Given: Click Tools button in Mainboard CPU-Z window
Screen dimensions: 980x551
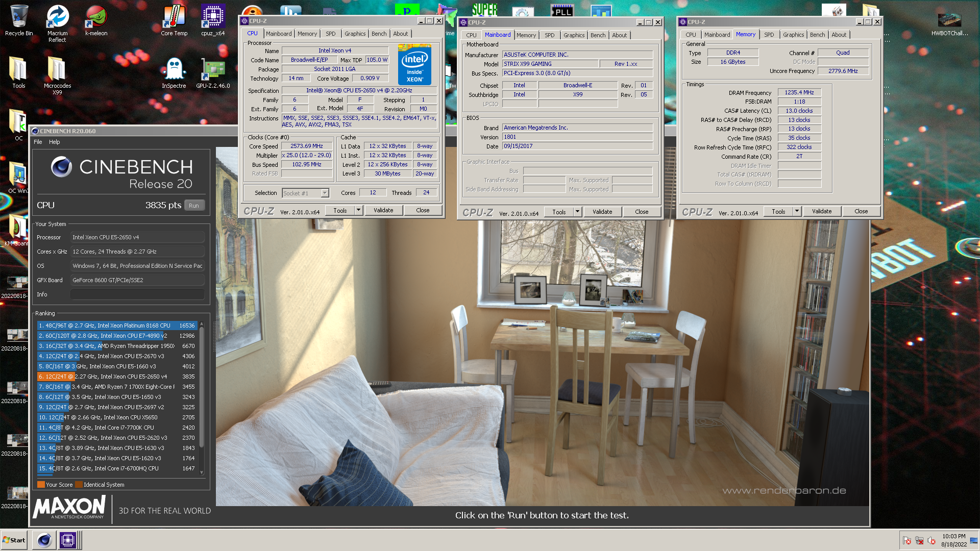Looking at the screenshot, I should tap(559, 212).
